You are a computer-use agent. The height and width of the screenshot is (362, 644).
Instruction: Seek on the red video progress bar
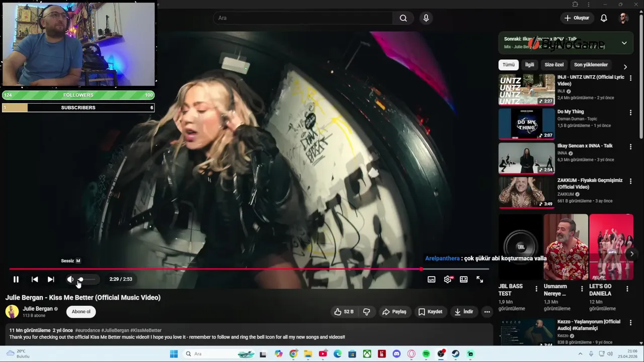click(249, 269)
